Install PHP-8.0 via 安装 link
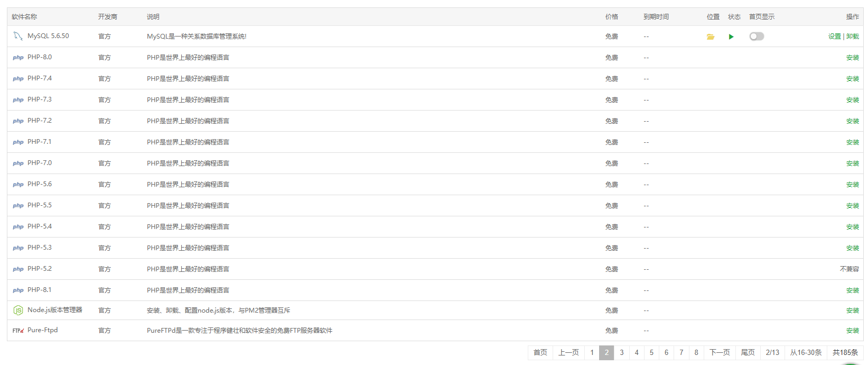Image resolution: width=868 pixels, height=365 pixels. coord(853,58)
